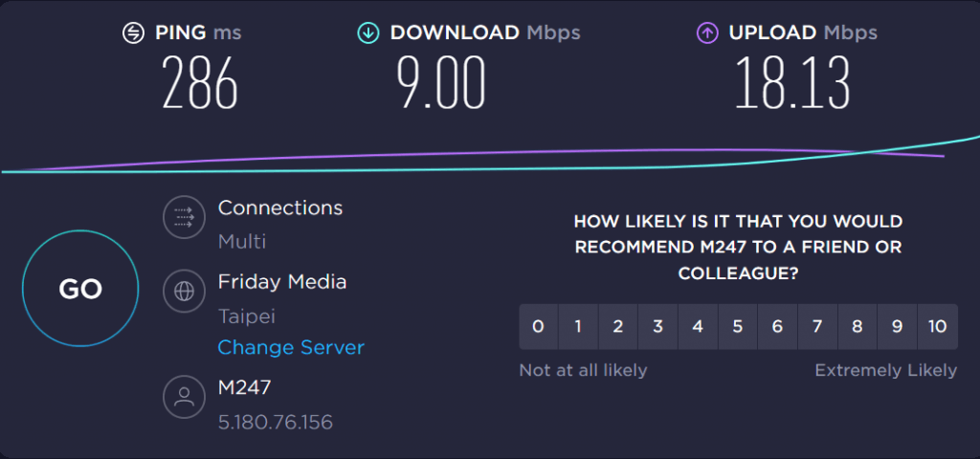Click the ping result value 286
Screen dimensions: 980x459
[200, 82]
